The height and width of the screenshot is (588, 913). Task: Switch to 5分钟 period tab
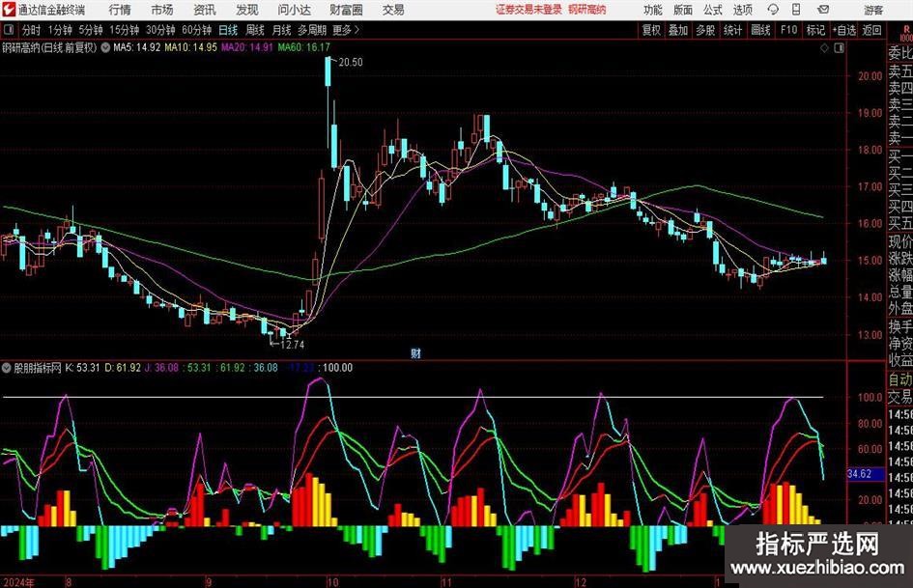pos(90,30)
